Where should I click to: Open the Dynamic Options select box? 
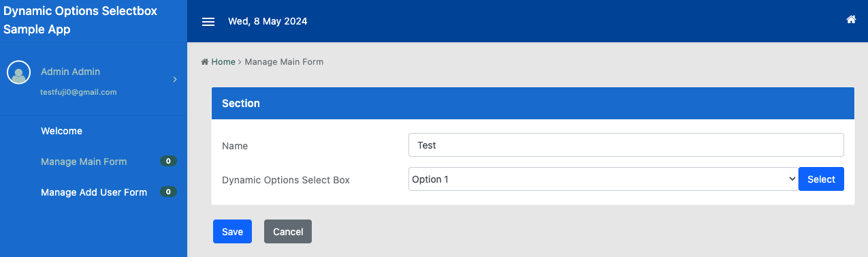coord(603,179)
